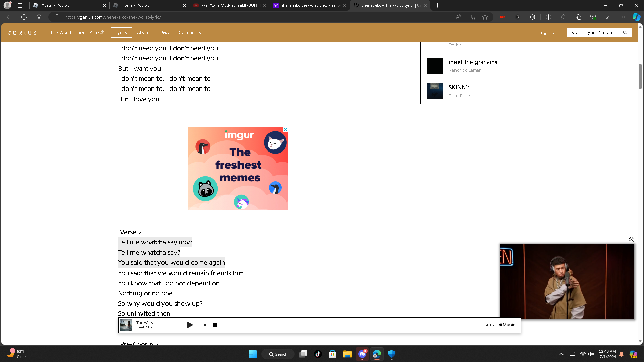Close the Imgur ad with X
This screenshot has width=644, height=362.
click(x=285, y=129)
